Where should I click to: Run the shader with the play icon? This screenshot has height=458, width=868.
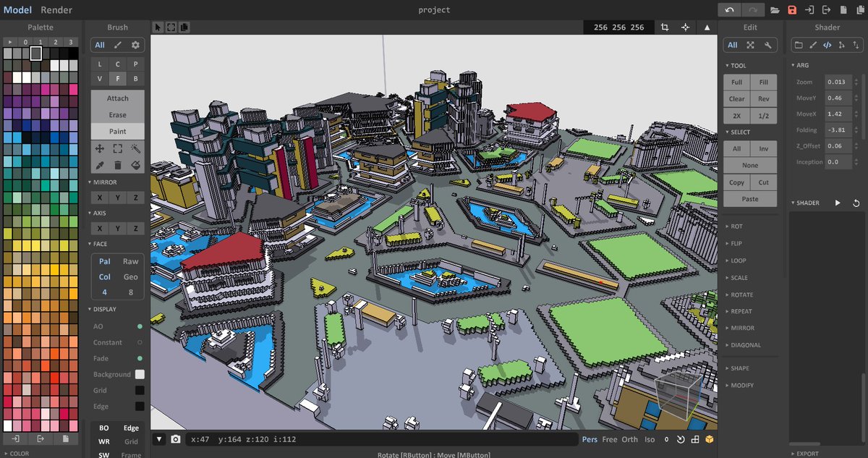pos(839,203)
